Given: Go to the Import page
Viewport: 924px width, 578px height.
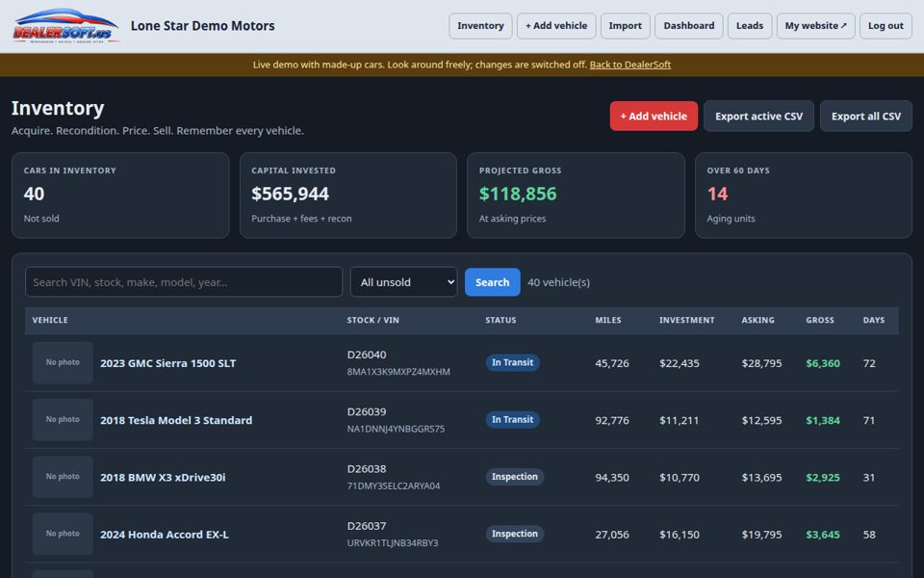Looking at the screenshot, I should pyautogui.click(x=626, y=26).
